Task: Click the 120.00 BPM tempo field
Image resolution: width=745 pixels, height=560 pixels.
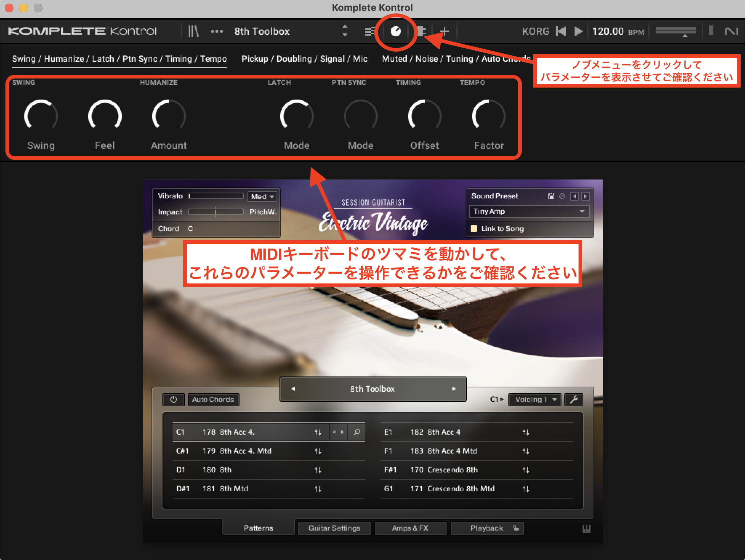Action: pyautogui.click(x=618, y=31)
